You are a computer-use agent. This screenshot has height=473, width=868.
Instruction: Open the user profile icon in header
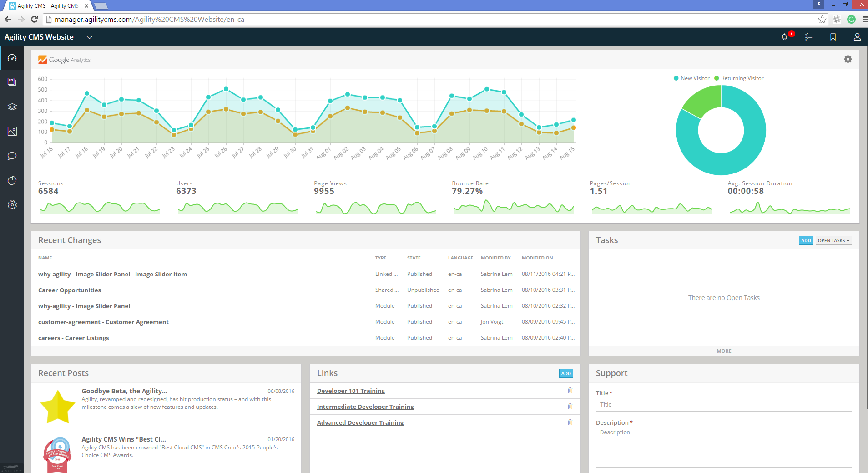pyautogui.click(x=857, y=37)
